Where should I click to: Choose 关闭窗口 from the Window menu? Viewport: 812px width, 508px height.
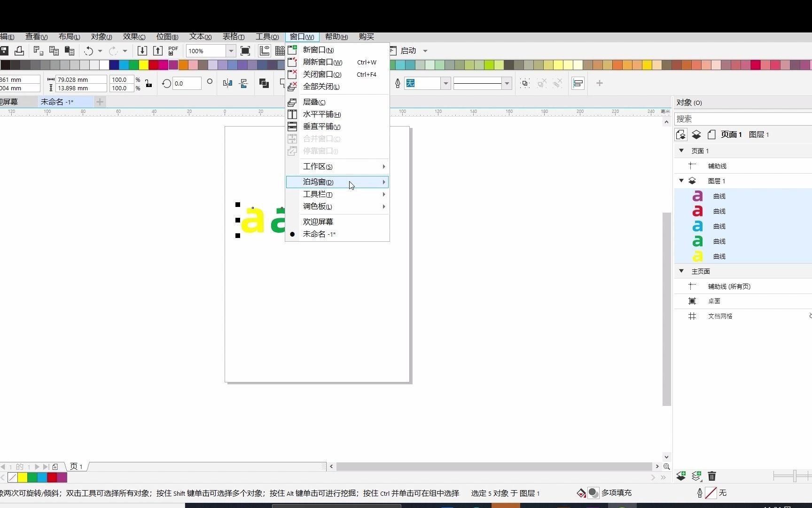pos(337,74)
